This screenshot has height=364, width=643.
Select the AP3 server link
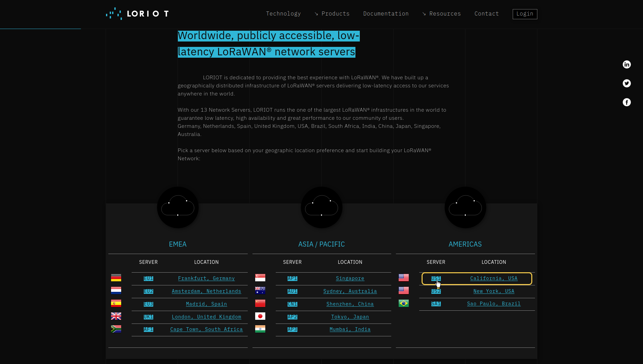coord(292,329)
